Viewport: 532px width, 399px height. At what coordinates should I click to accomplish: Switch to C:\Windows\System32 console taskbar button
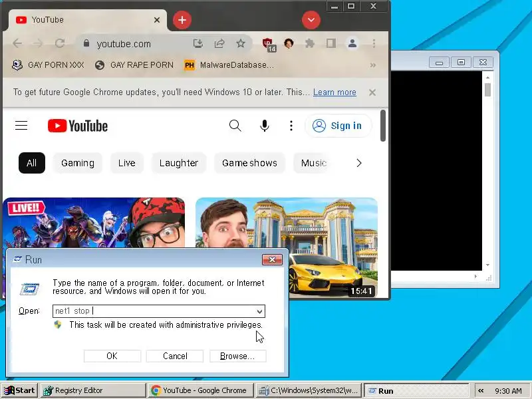coord(309,390)
